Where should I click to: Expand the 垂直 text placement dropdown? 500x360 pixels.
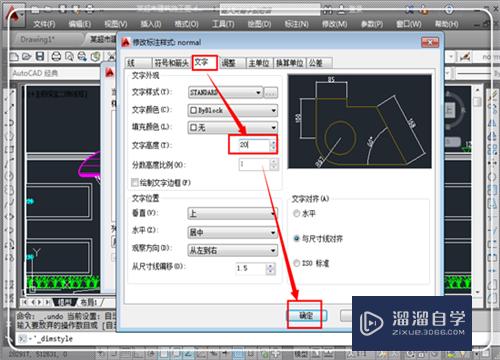tap(273, 213)
